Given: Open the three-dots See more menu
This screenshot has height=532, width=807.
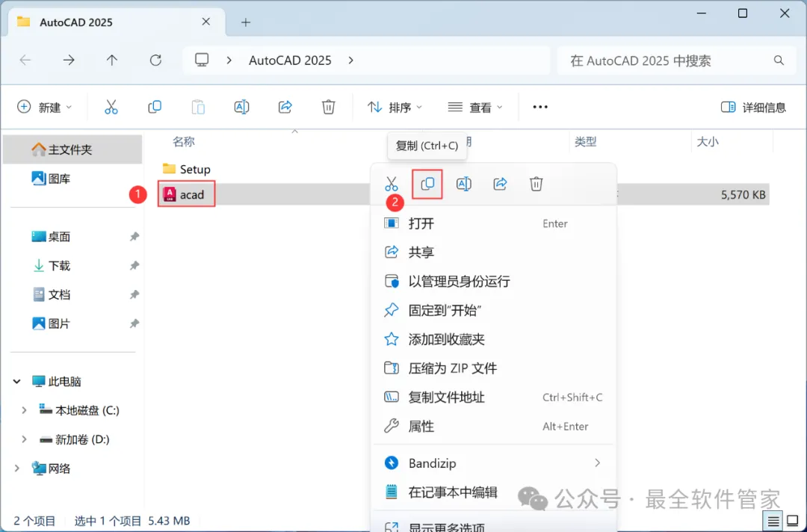Looking at the screenshot, I should click(x=540, y=107).
